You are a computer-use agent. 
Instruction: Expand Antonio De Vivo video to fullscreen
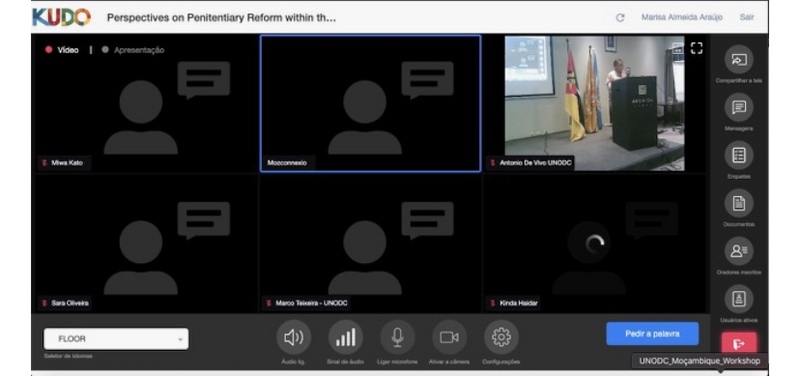click(696, 48)
